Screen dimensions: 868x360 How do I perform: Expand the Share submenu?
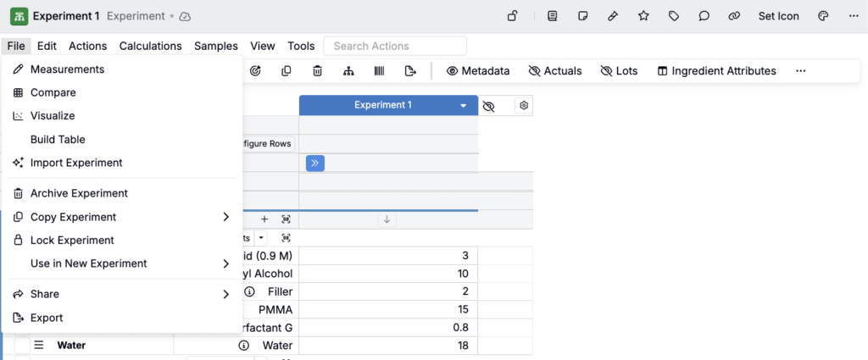225,294
